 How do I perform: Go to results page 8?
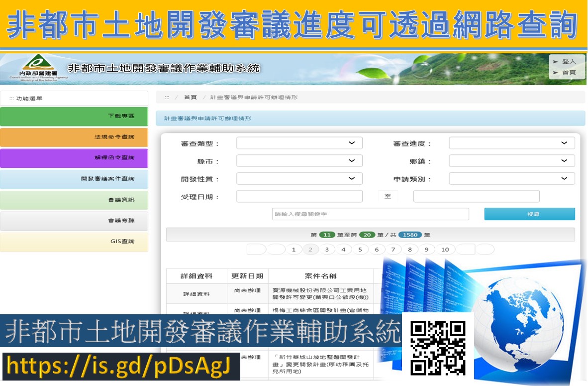coord(410,250)
